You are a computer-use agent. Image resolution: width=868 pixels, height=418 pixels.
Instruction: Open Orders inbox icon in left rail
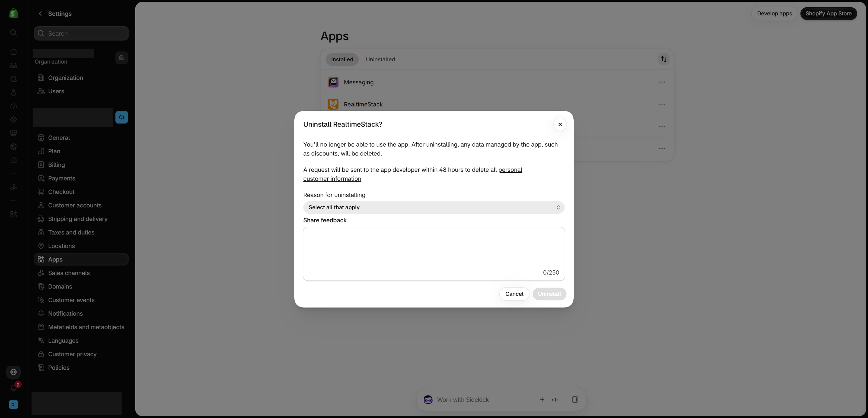[14, 65]
